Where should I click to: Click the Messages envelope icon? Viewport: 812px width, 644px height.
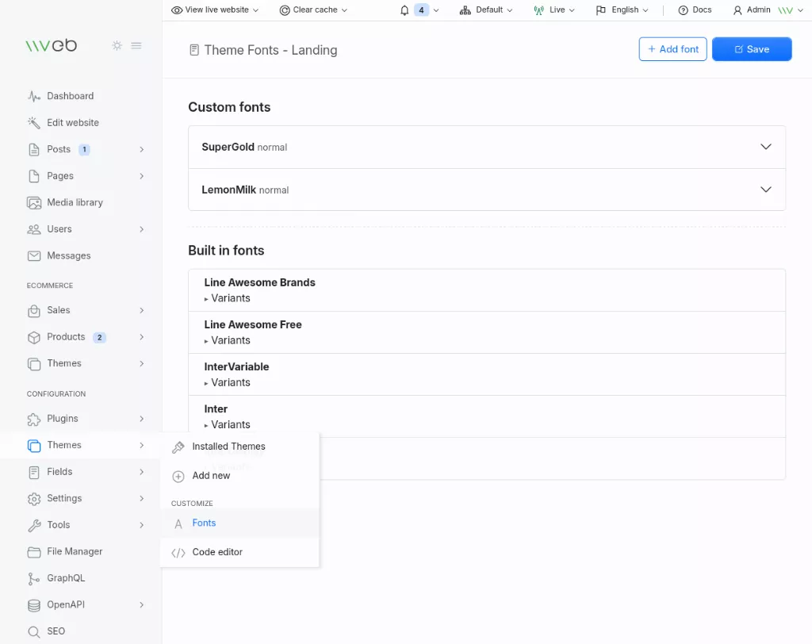(x=34, y=255)
